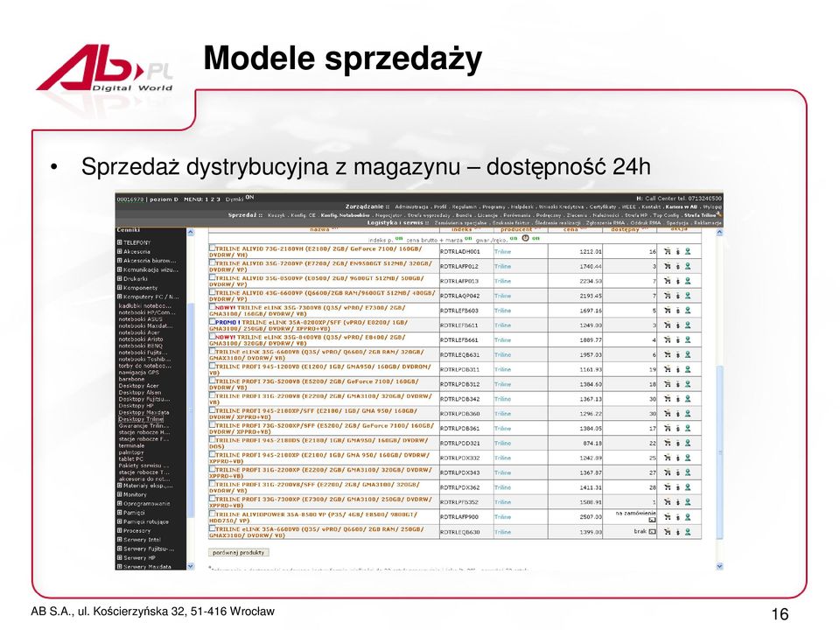
Task: Click main list scroll-up arrow
Action: coord(719,233)
